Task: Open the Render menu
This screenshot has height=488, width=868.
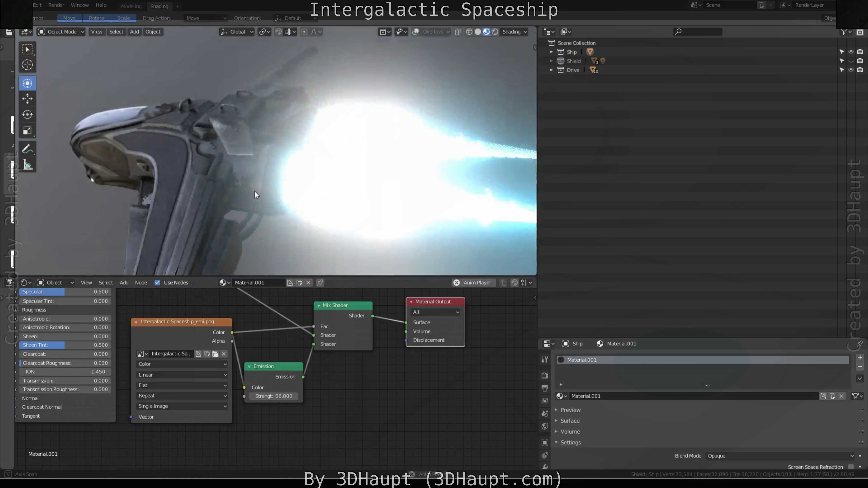Action: pos(56,5)
